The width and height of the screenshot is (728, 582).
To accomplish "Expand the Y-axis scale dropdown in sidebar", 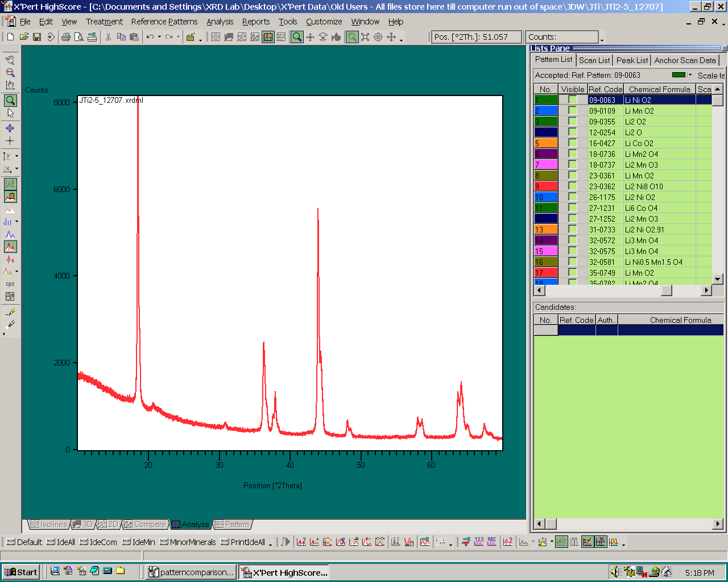I will coord(16,156).
